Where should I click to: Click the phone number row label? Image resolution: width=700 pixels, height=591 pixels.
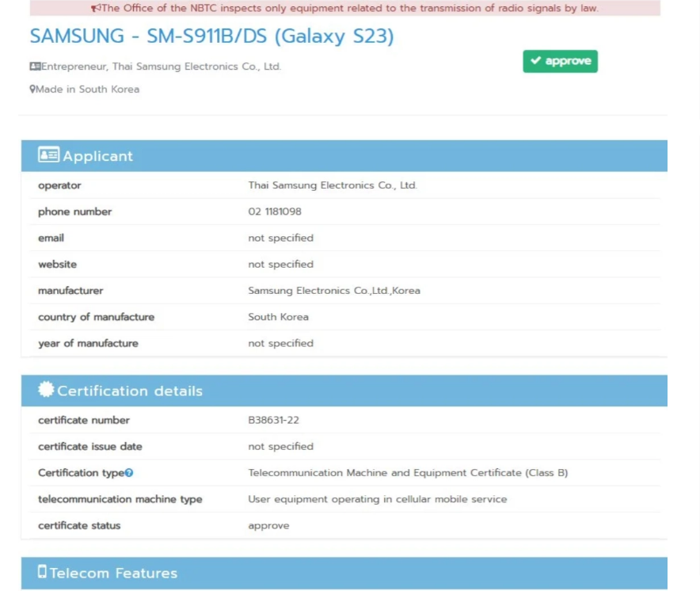click(75, 212)
